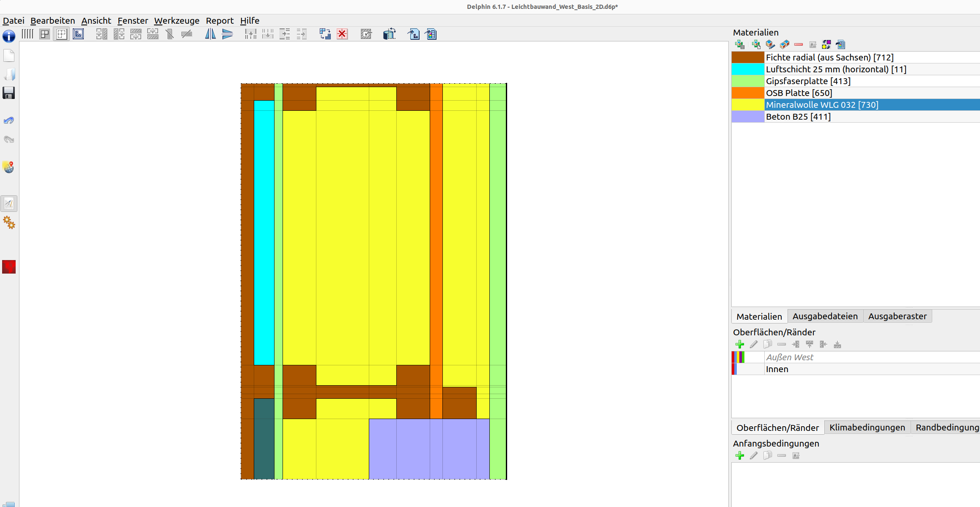
Task: Click the swap material colors icon
Action: pos(826,44)
